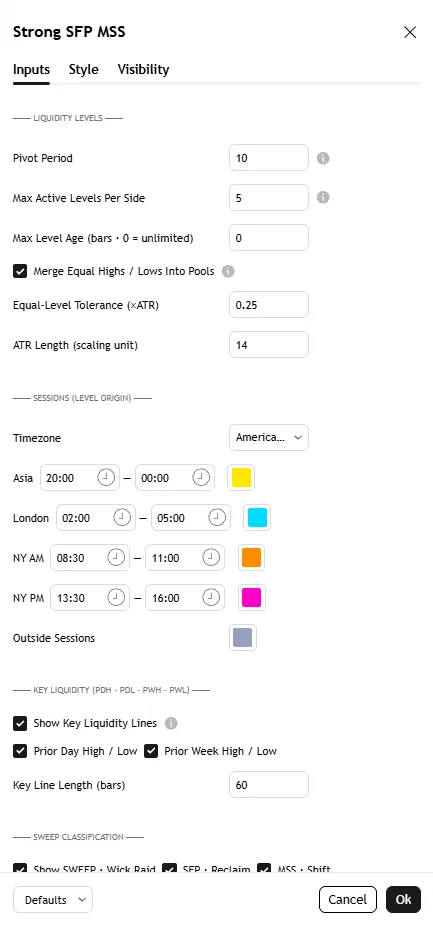This screenshot has height=925, width=433.
Task: Toggle Show SWEEP Wick Raid checkbox
Action: click(20, 868)
